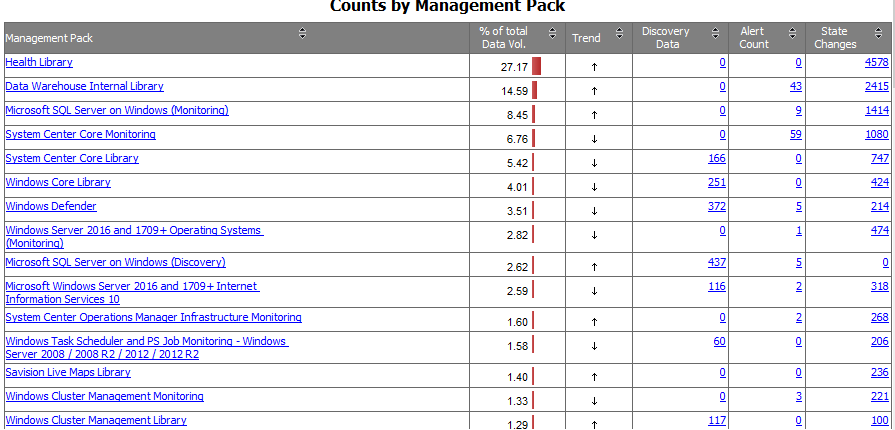
Task: Click state changes value 268
Action: (880, 317)
